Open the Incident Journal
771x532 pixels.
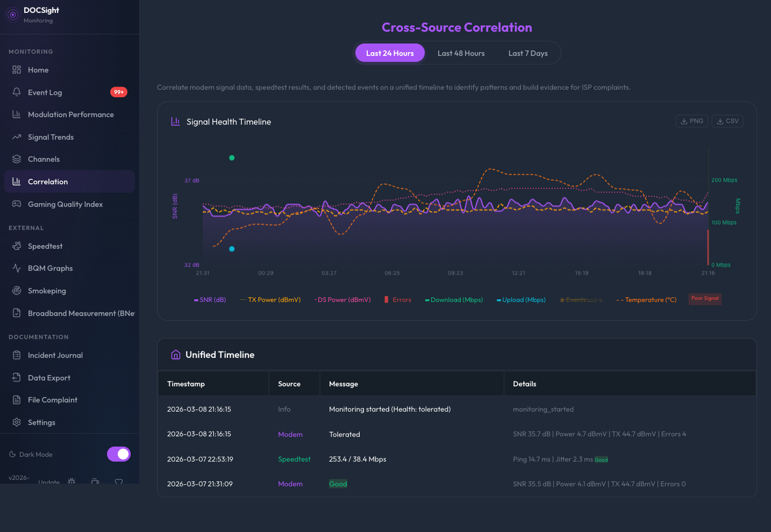pos(55,355)
